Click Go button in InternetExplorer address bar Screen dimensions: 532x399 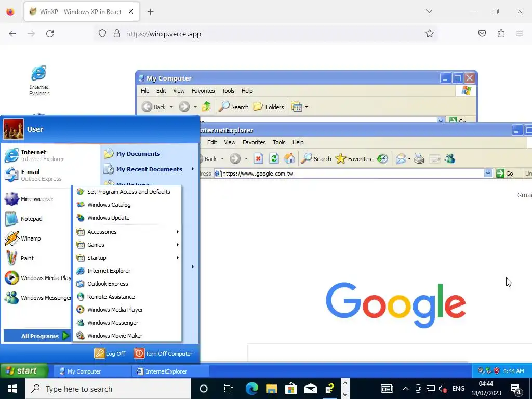pos(505,174)
